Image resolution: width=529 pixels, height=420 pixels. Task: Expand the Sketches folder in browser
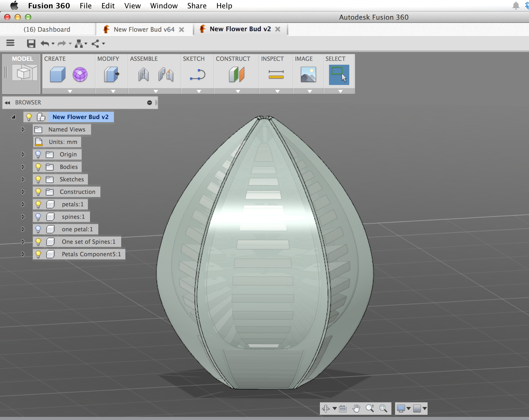click(23, 179)
